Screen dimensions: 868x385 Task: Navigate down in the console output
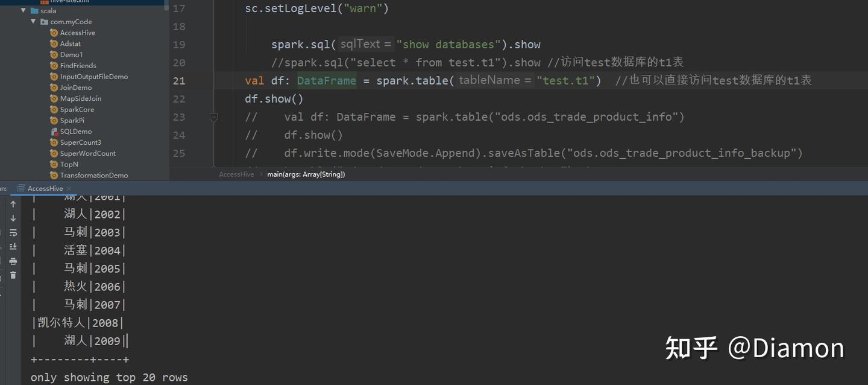[x=13, y=218]
